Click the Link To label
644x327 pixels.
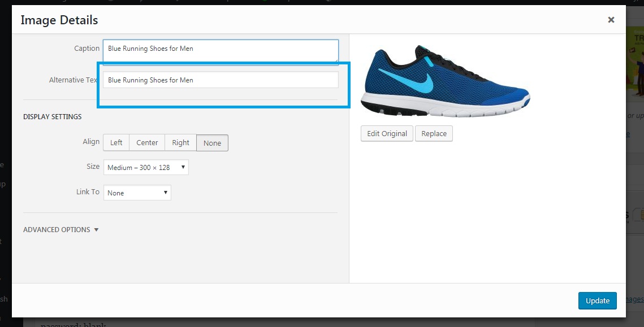point(88,191)
